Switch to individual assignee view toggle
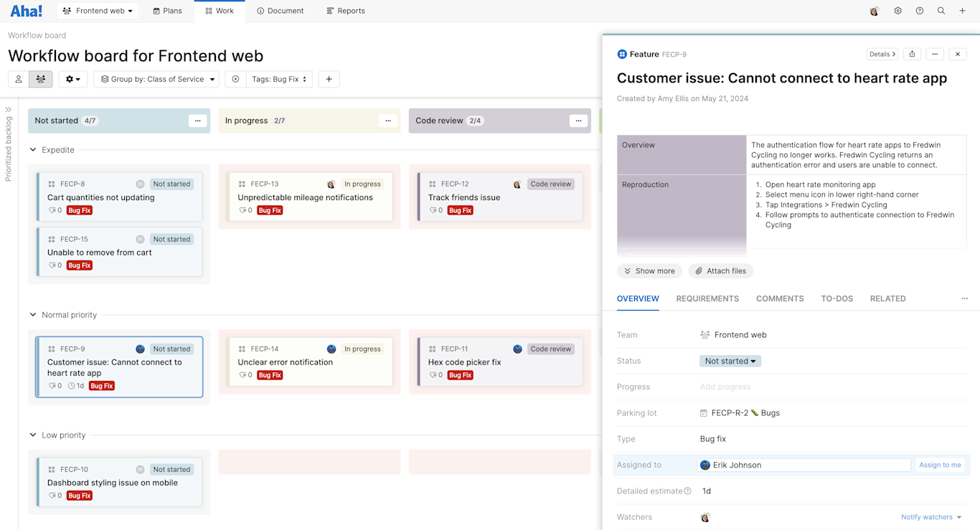Image resolution: width=980 pixels, height=530 pixels. pos(18,79)
